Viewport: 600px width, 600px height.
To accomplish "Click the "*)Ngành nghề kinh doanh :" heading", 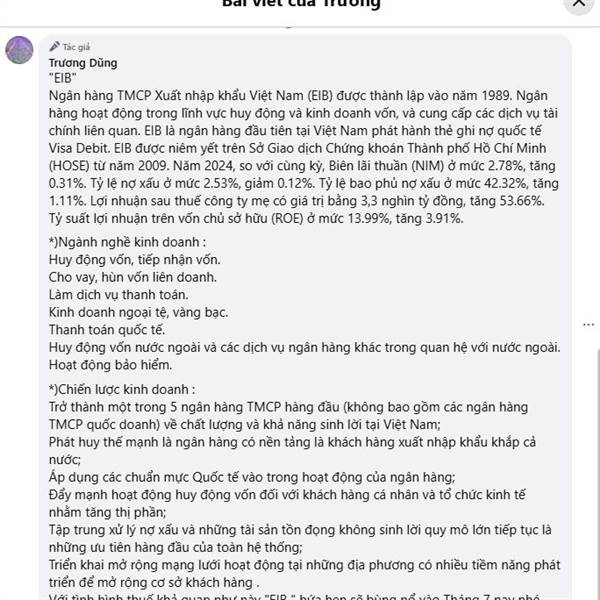I will coord(127,242).
